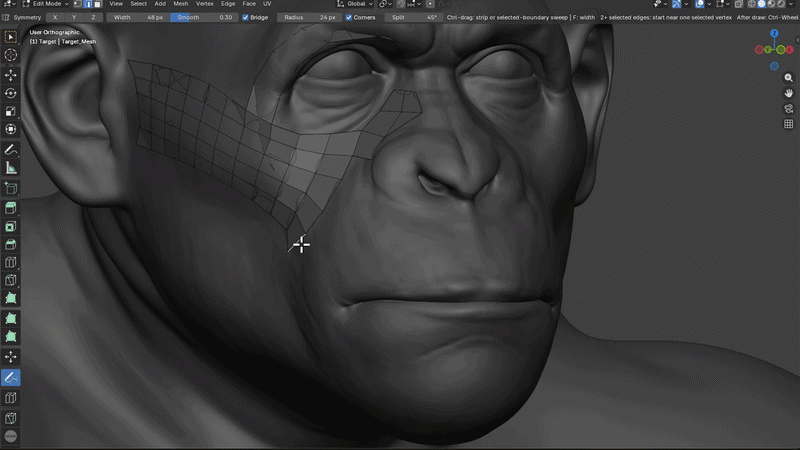The height and width of the screenshot is (450, 800).
Task: Toggle the Bridge checkbox
Action: coord(245,17)
